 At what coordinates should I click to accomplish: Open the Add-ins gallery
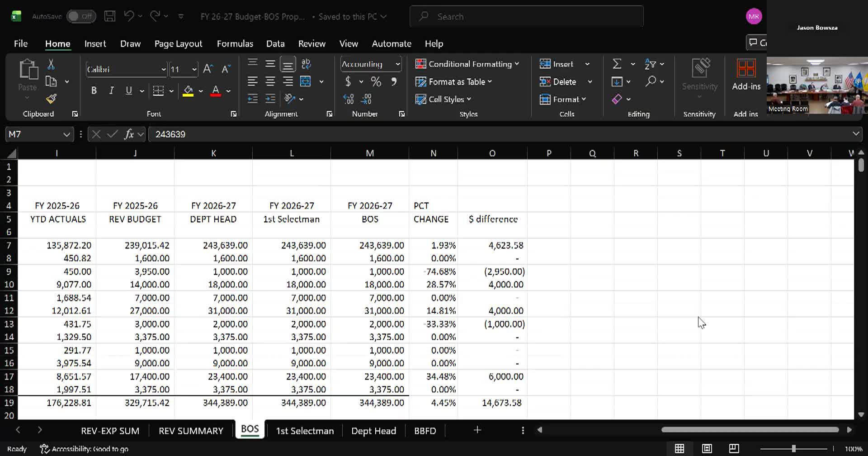(746, 75)
